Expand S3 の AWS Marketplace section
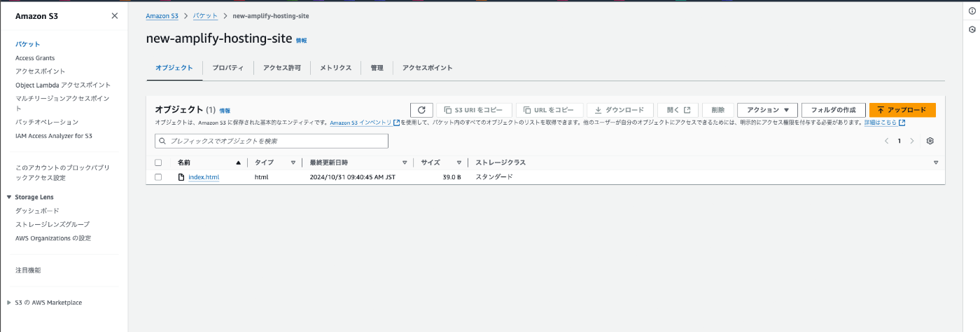 [8, 303]
